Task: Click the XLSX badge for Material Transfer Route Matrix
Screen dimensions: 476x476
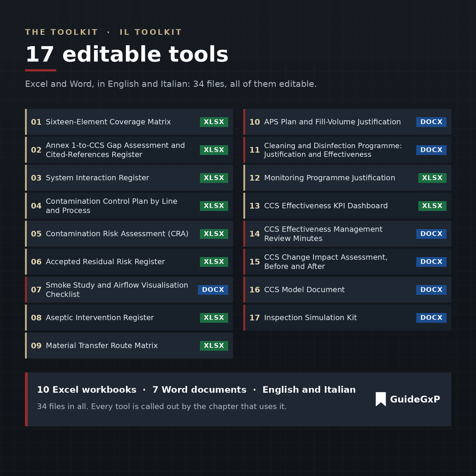Action: pos(214,345)
